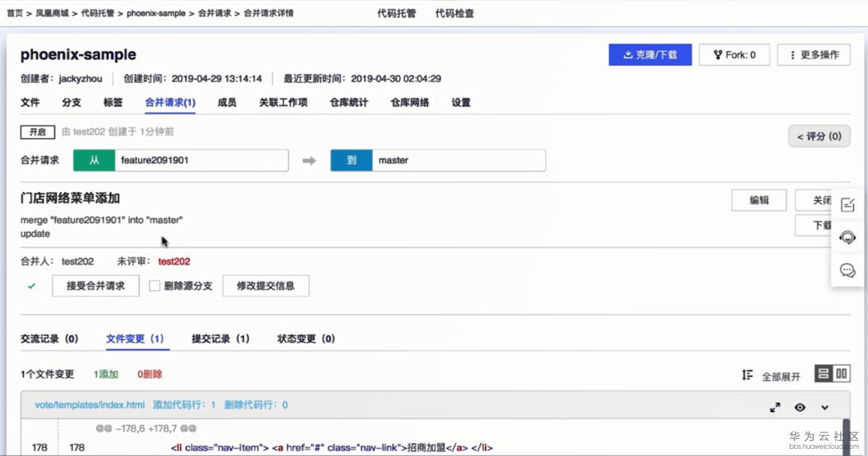
Task: Open the 首页 breadcrumb link
Action: 15,13
